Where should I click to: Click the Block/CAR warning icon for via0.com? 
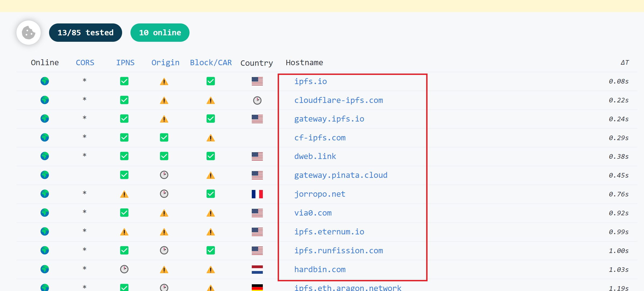211,213
